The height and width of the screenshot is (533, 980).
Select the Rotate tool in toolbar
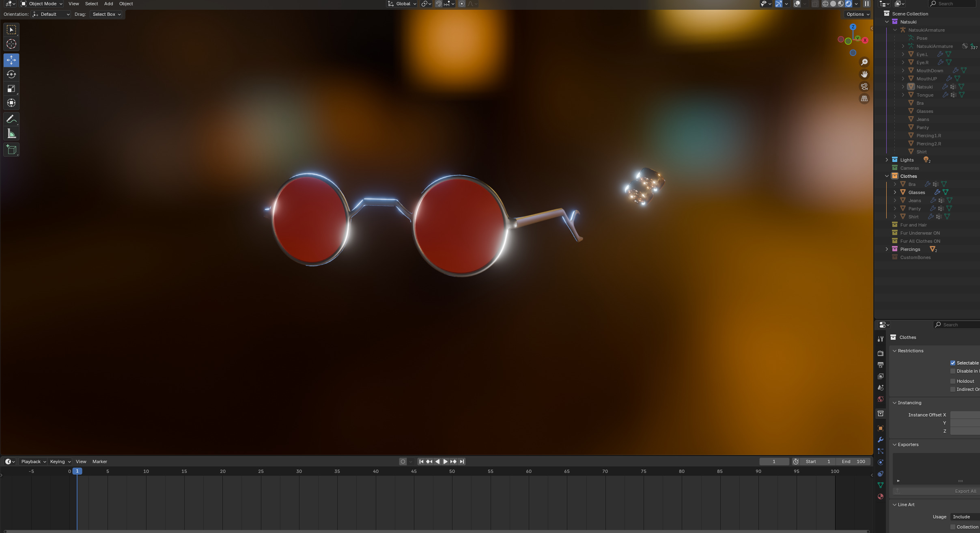pos(11,74)
